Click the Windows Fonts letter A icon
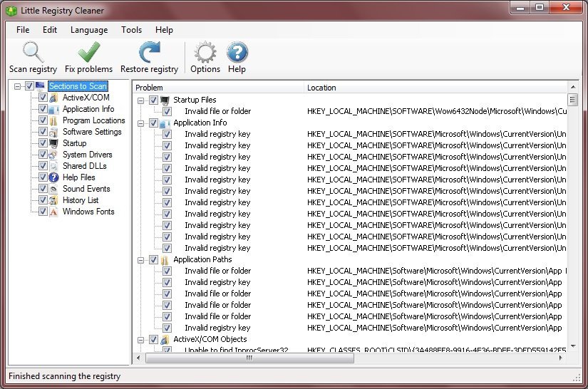 pos(53,212)
